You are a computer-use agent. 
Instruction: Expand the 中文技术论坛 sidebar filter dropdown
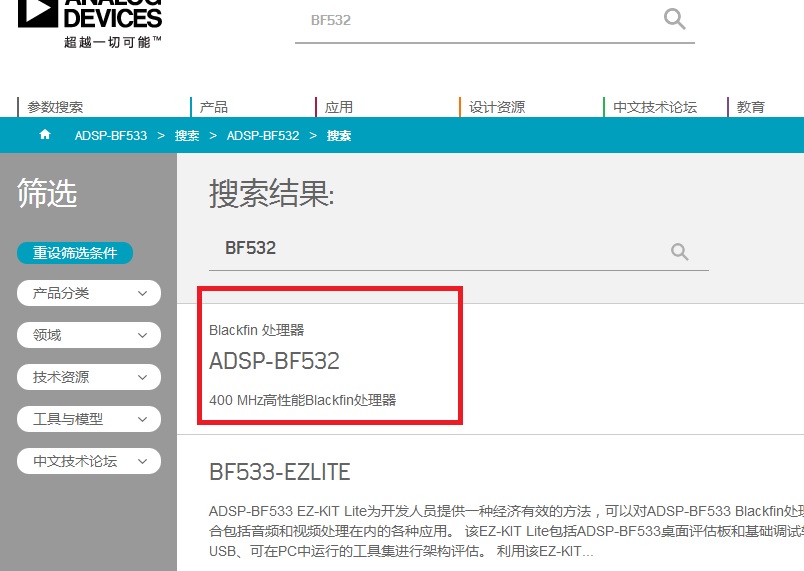pos(89,461)
